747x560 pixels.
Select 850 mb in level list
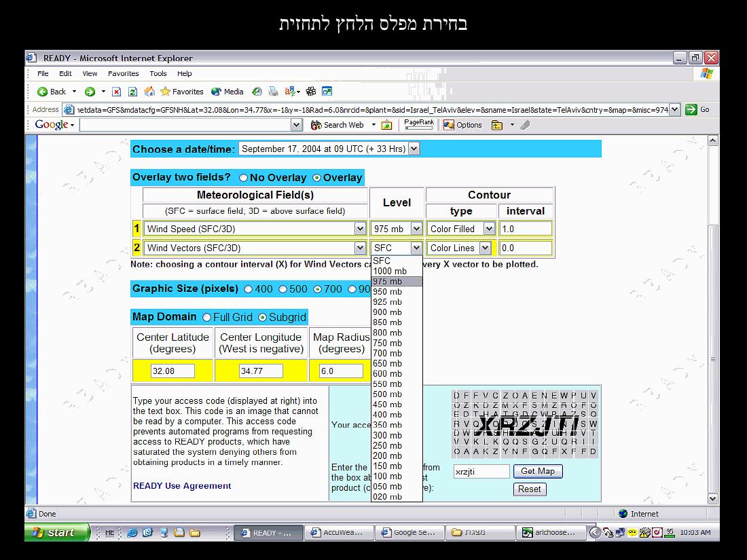(397, 322)
